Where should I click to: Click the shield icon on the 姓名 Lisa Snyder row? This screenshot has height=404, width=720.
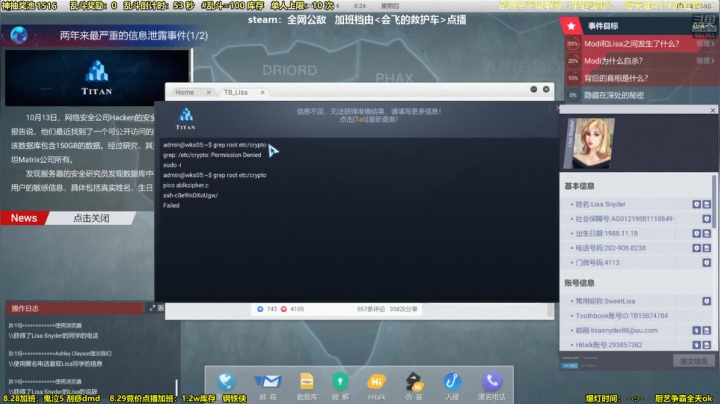pos(697,204)
